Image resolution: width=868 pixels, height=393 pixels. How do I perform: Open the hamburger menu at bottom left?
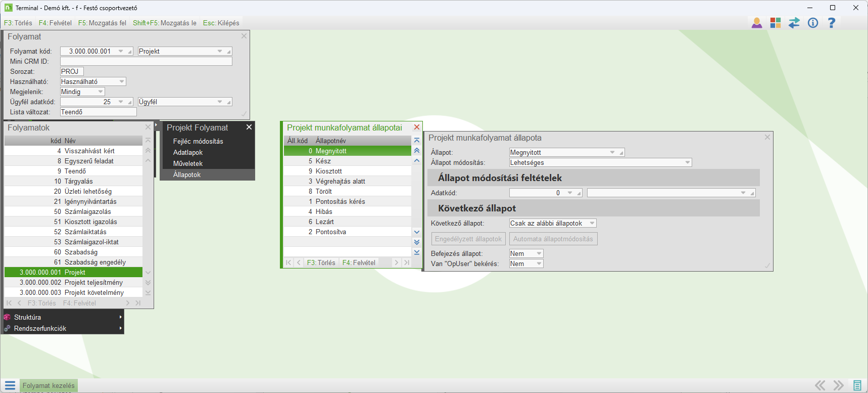point(10,385)
